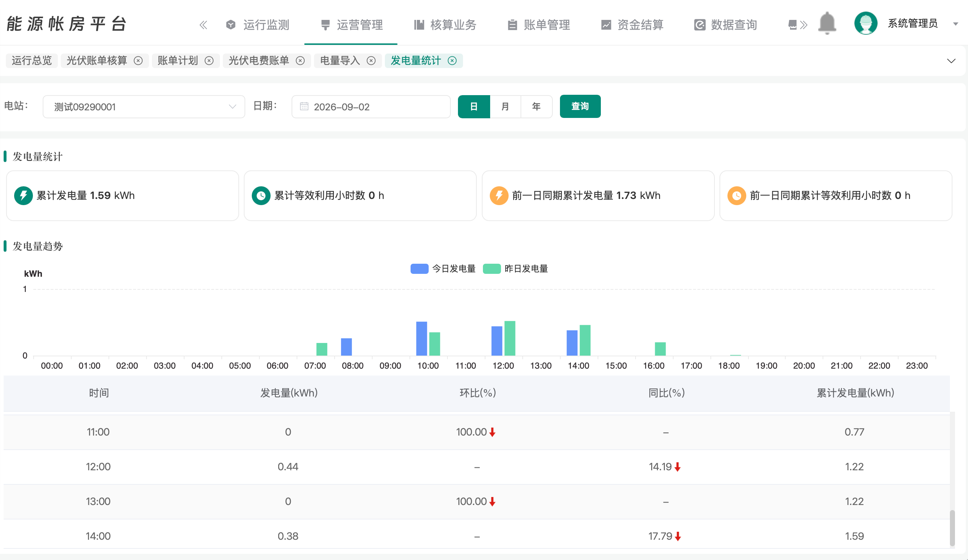Open the 数据查询 menu
The image size is (968, 560).
[x=725, y=25]
